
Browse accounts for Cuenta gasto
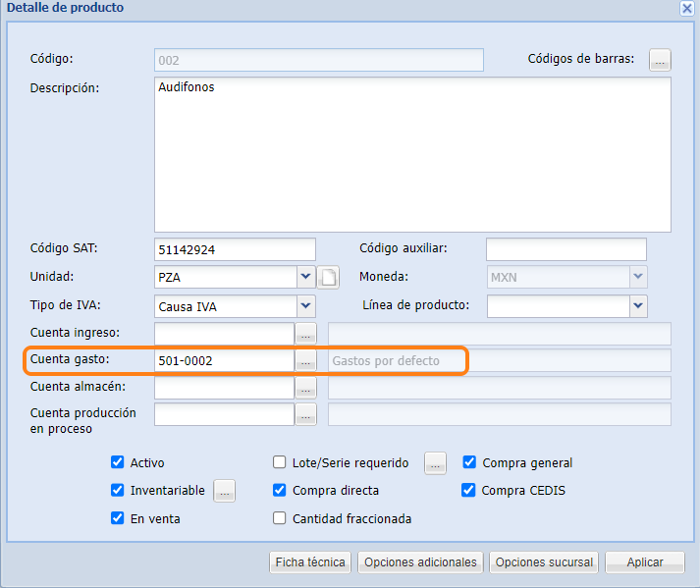[306, 361]
